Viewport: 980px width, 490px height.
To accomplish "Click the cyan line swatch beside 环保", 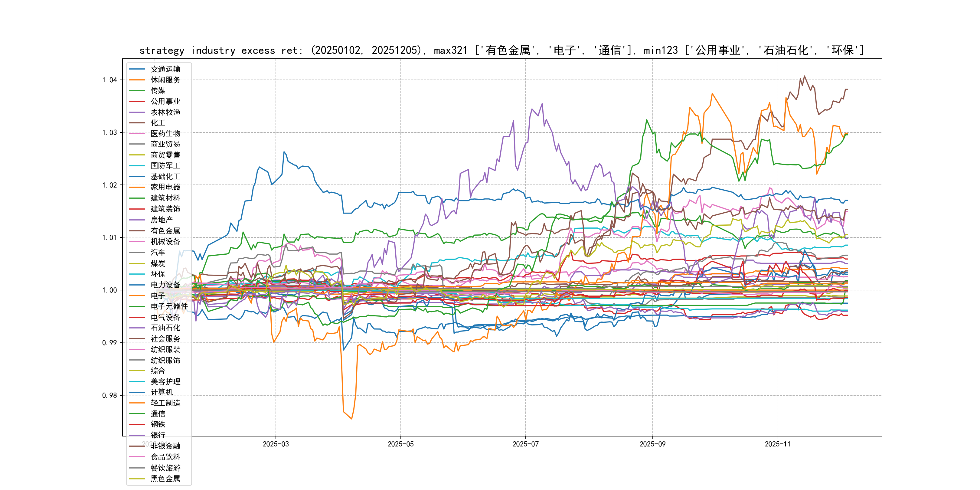I will pyautogui.click(x=137, y=274).
